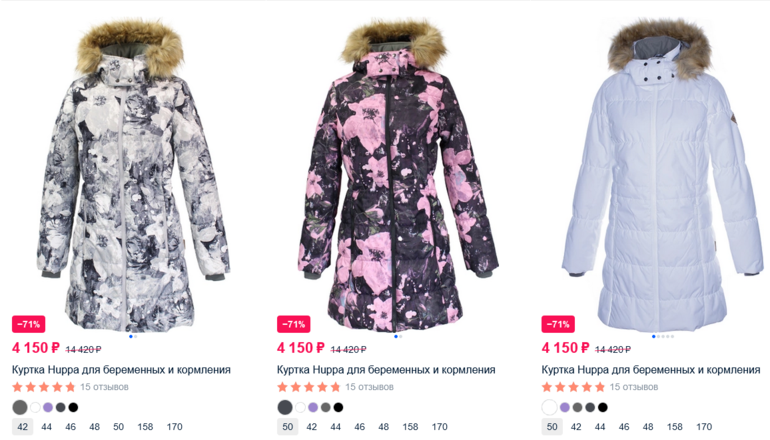Open title link of pink floral Куртка Huppa
Image resolution: width=770 pixels, height=440 pixels.
tap(386, 370)
